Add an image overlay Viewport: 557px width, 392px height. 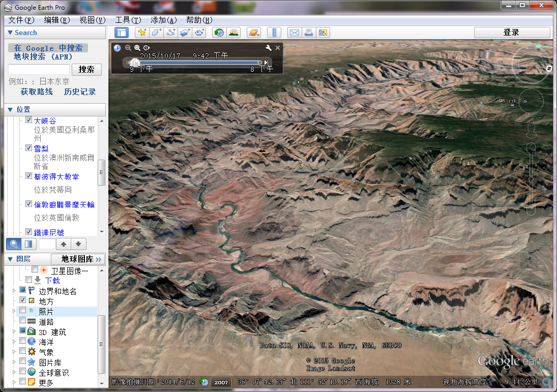(x=185, y=33)
